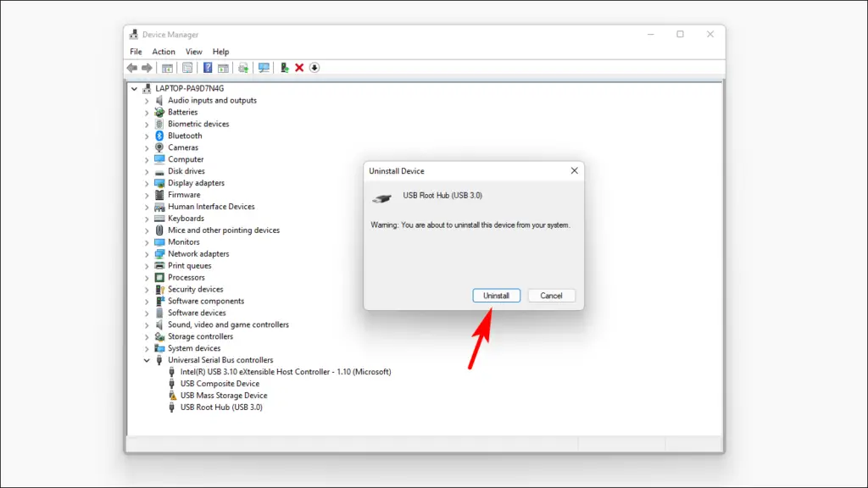
Task: Click the Print queues category icon
Action: 159,265
